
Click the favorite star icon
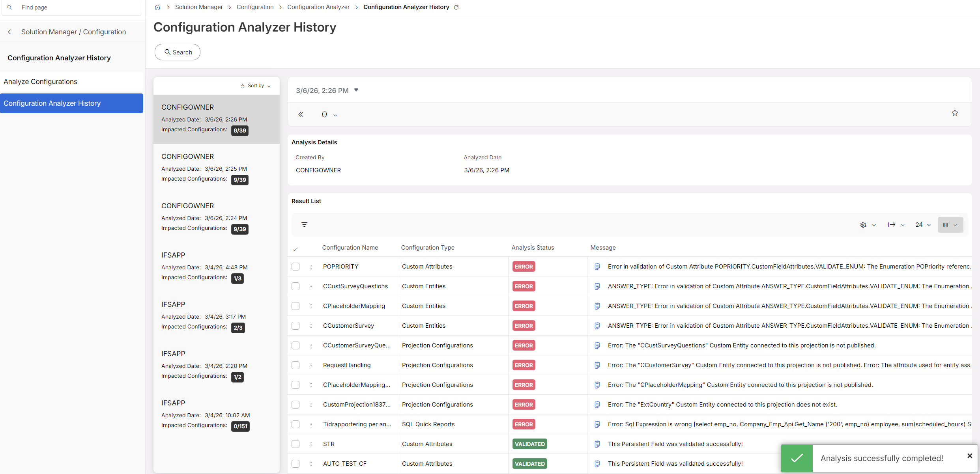[x=955, y=113]
